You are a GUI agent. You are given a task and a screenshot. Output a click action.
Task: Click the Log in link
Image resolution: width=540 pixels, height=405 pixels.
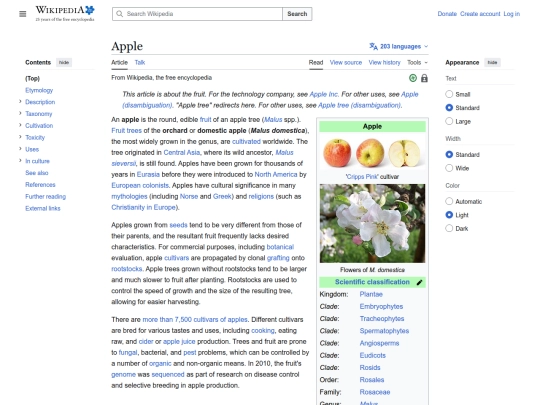[512, 14]
